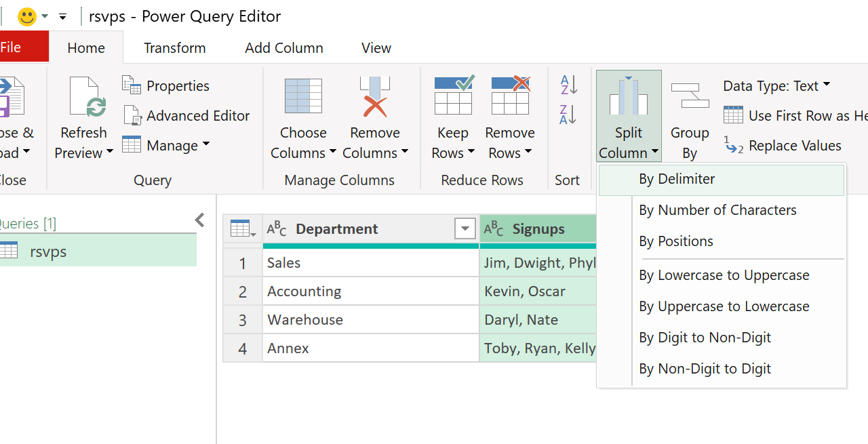Open the Department column filter dropdown
The width and height of the screenshot is (868, 444).
tap(465, 229)
